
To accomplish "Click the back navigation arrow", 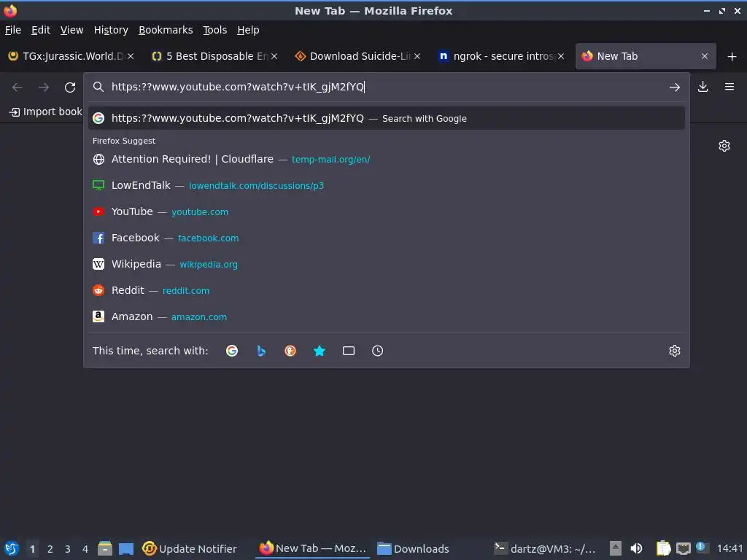I will pos(18,87).
